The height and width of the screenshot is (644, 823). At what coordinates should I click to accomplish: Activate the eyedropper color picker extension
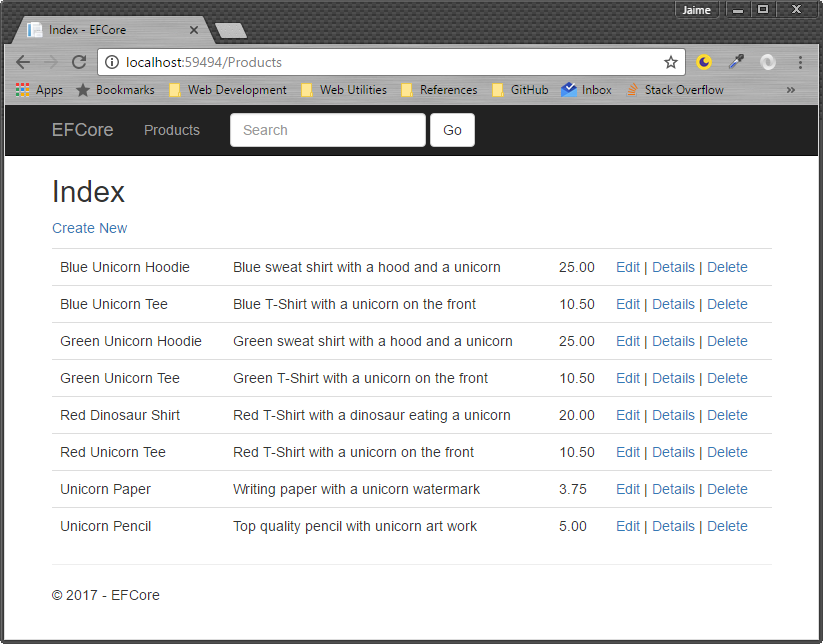[736, 62]
